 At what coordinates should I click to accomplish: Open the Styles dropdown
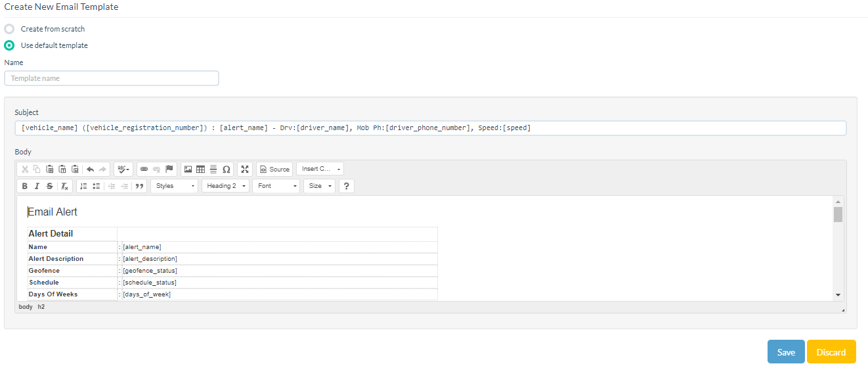[x=174, y=186]
